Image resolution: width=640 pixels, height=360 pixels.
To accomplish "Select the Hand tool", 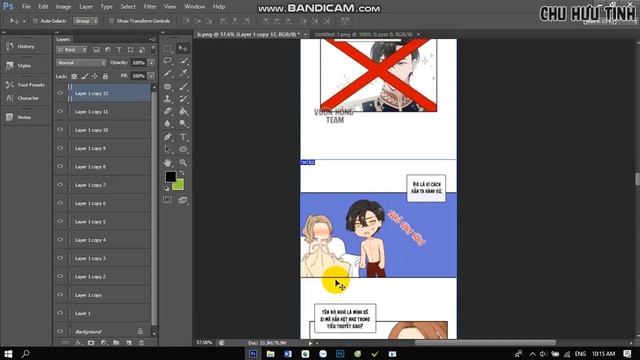I will tap(168, 162).
